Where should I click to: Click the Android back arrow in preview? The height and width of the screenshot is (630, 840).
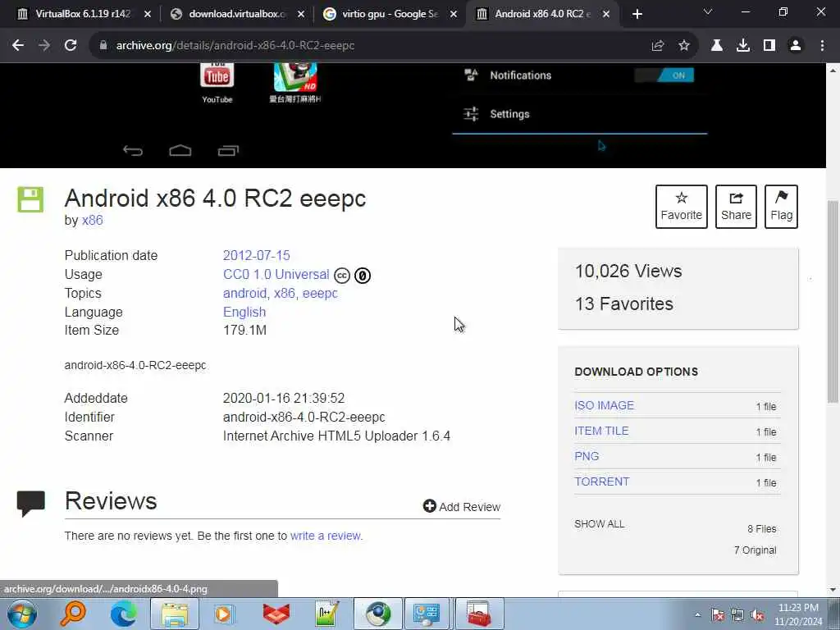pos(132,151)
